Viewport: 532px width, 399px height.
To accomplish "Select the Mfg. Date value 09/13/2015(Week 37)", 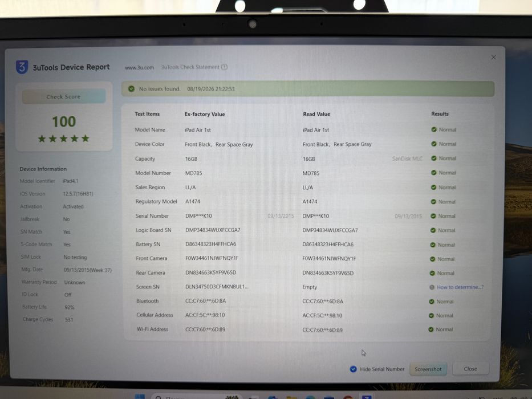I will tap(88, 270).
